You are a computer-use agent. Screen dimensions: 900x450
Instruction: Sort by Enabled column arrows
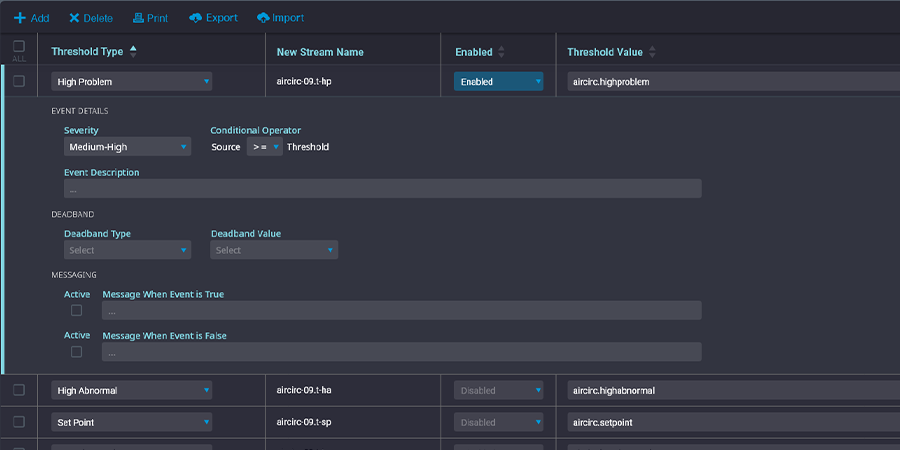(502, 52)
